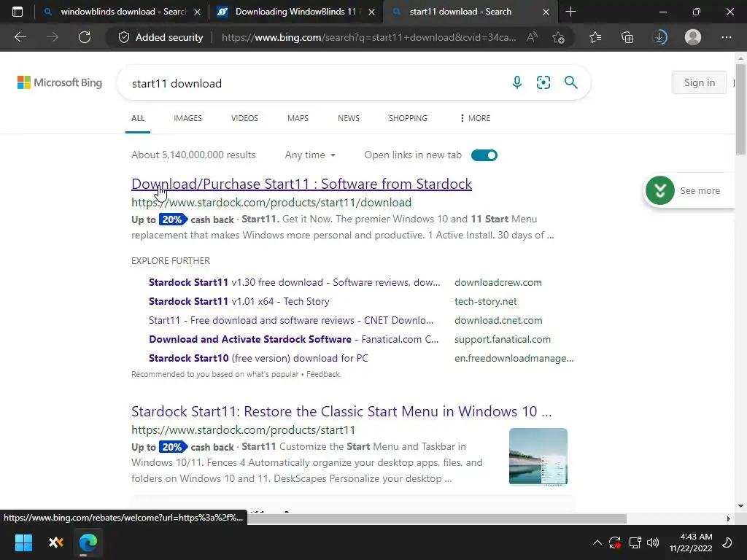The height and width of the screenshot is (560, 747).
Task: Add this page to favorites star
Action: [558, 37]
